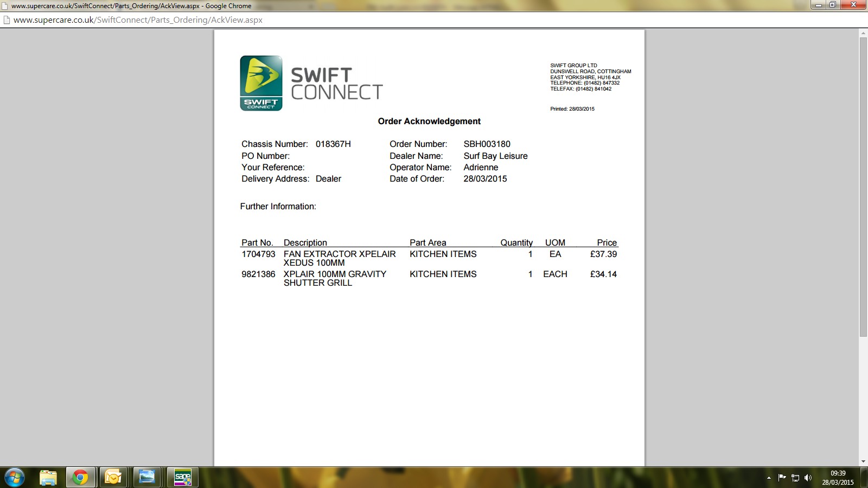Click the Order Number label
868x488 pixels.
click(418, 144)
